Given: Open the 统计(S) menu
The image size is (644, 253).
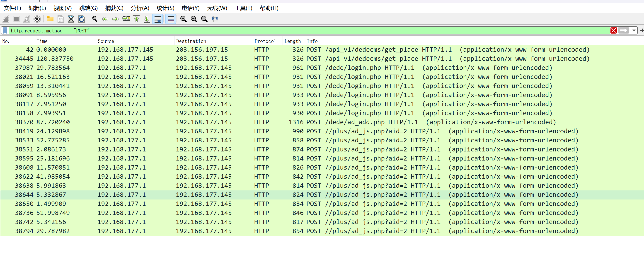Looking at the screenshot, I should tap(165, 8).
